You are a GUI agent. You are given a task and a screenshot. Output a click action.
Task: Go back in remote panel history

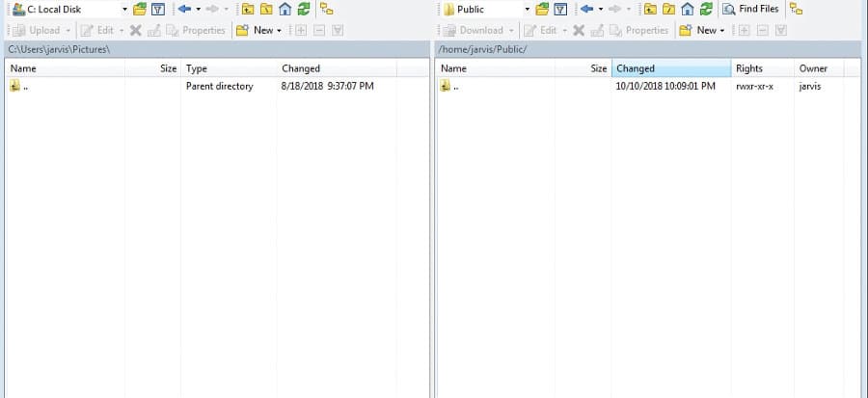586,9
